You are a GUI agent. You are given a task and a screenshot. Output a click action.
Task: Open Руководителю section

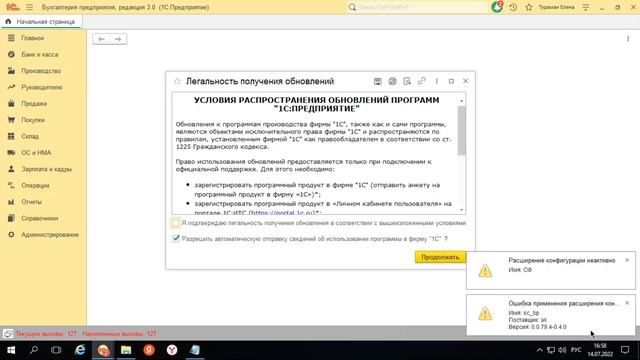pos(43,87)
